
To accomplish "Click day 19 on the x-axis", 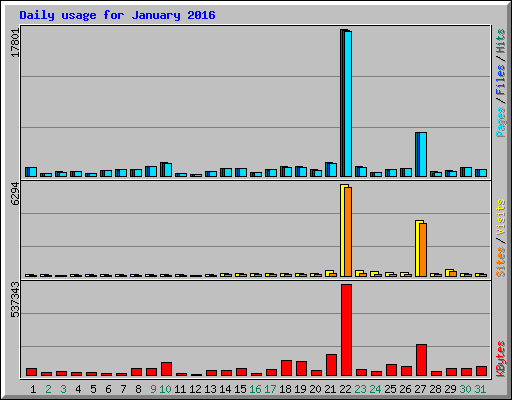I will coord(300,389).
